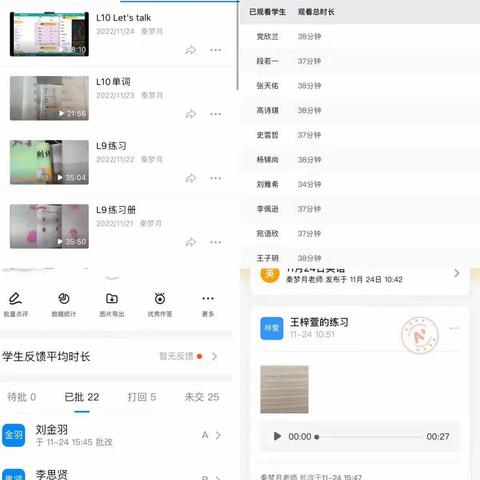Switch to the 打回 5 tab
This screenshot has height=480, width=480.
(142, 397)
